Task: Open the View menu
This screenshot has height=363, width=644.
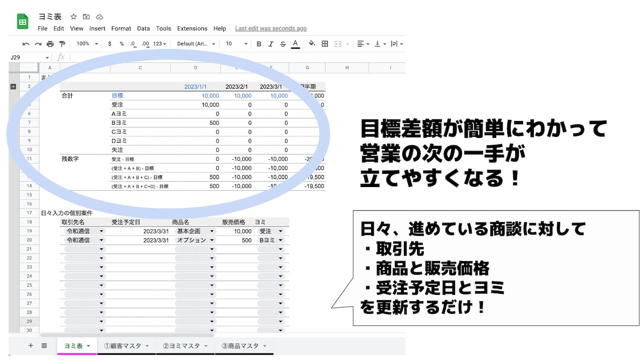Action: (x=77, y=29)
